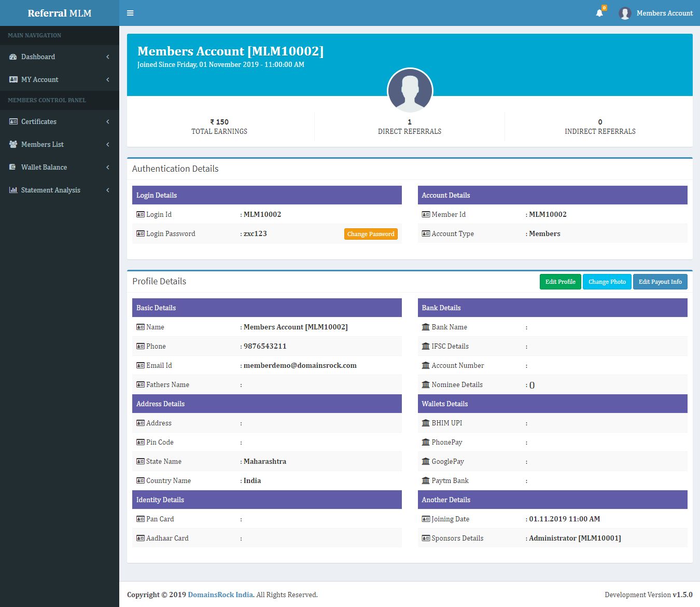
Task: Click the BHIM UPI bank icon
Action: pyautogui.click(x=426, y=423)
